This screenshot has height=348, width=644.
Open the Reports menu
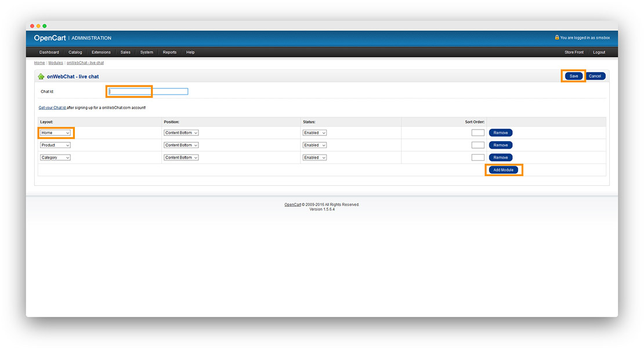pyautogui.click(x=169, y=52)
